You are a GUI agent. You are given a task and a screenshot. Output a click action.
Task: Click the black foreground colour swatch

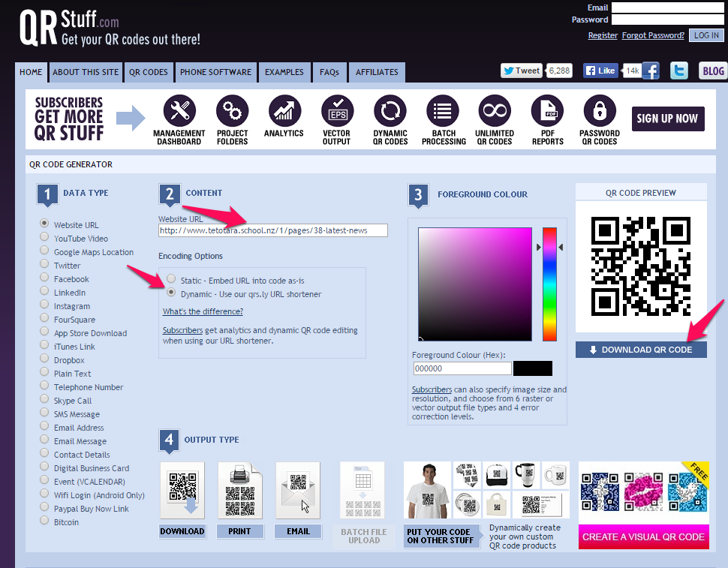533,368
